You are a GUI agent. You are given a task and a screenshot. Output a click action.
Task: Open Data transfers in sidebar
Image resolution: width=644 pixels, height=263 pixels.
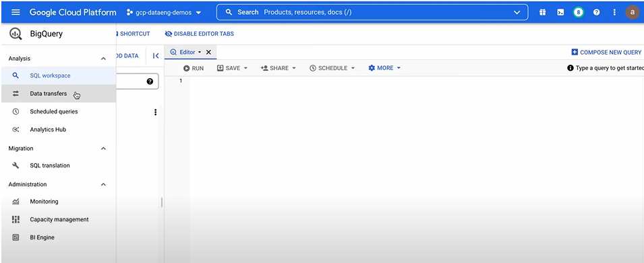[x=58, y=94]
